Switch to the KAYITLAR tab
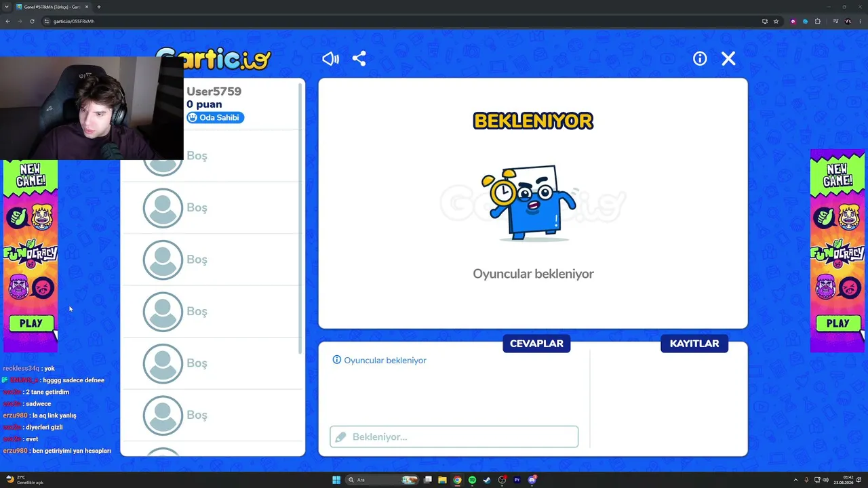 (694, 344)
